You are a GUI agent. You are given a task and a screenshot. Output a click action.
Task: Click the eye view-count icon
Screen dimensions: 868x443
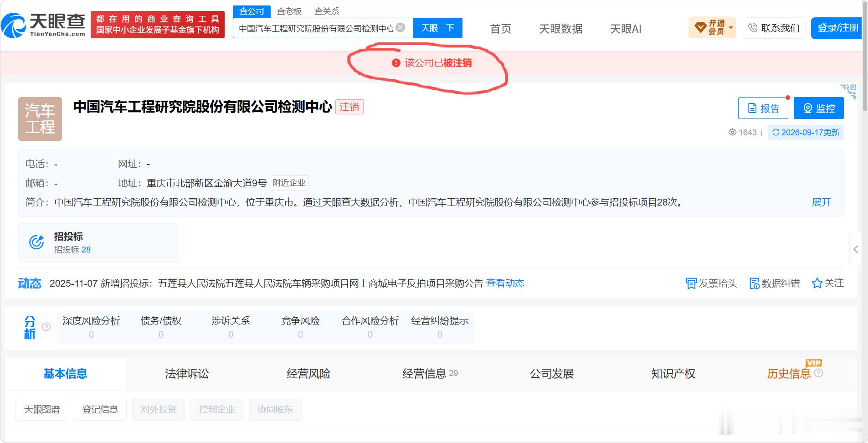[732, 132]
